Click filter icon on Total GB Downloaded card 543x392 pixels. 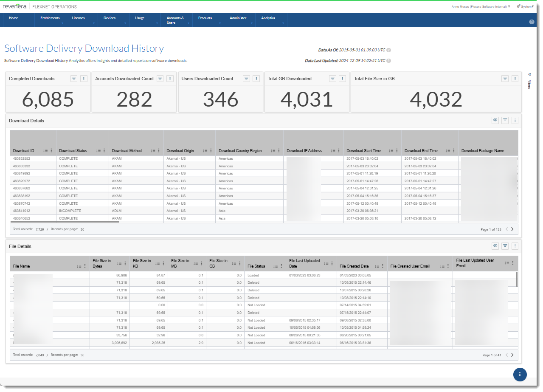coord(332,79)
